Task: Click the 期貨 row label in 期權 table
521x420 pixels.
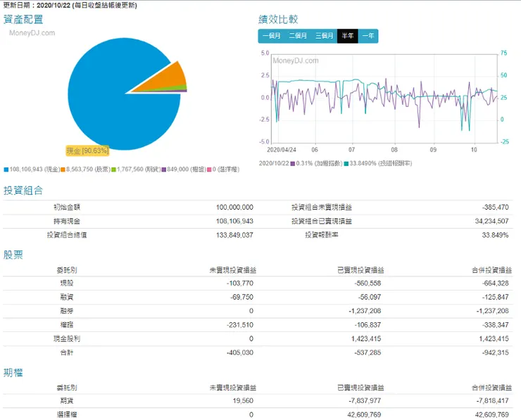Action: point(67,401)
